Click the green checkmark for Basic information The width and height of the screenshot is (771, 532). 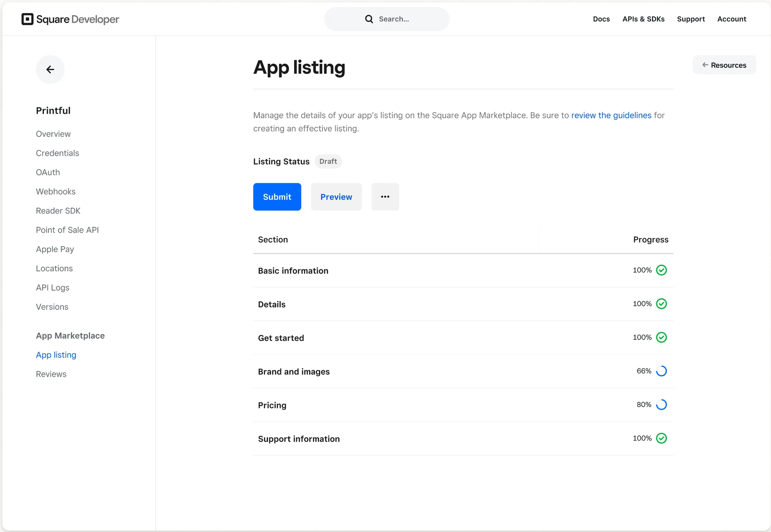click(661, 270)
